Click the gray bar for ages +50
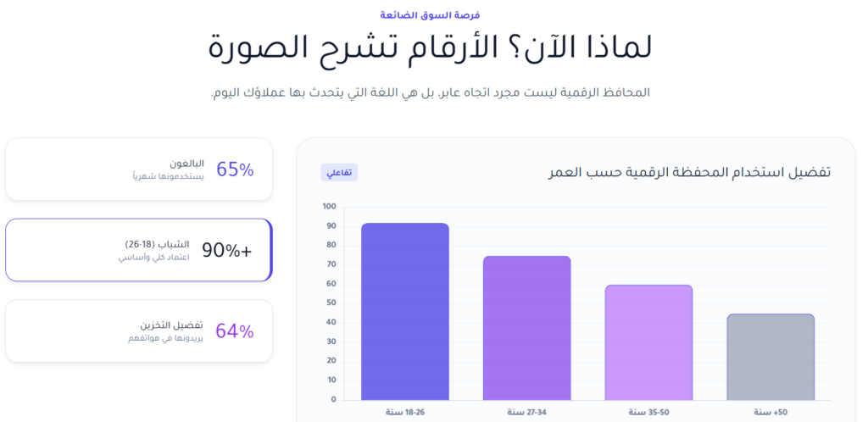868x422 pixels. click(771, 356)
